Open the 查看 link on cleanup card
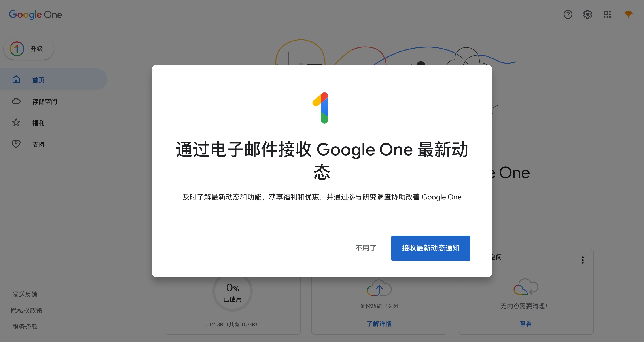Image resolution: width=644 pixels, height=342 pixels. pyautogui.click(x=526, y=324)
